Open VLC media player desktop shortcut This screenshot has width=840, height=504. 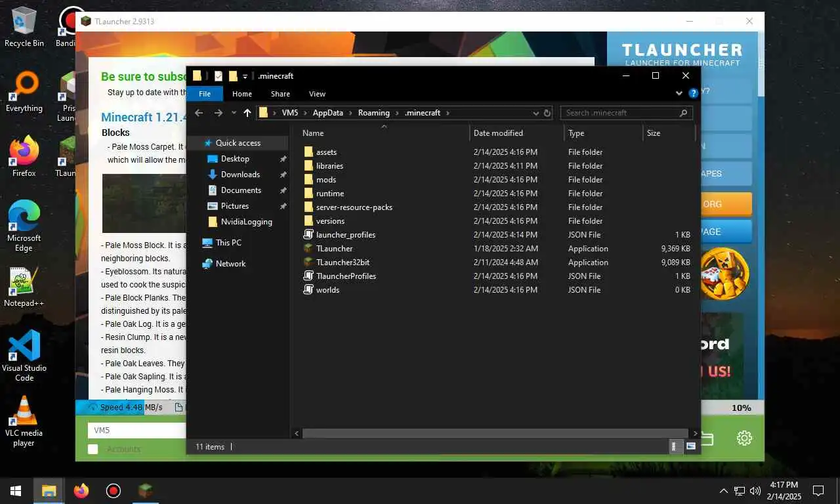tap(24, 421)
